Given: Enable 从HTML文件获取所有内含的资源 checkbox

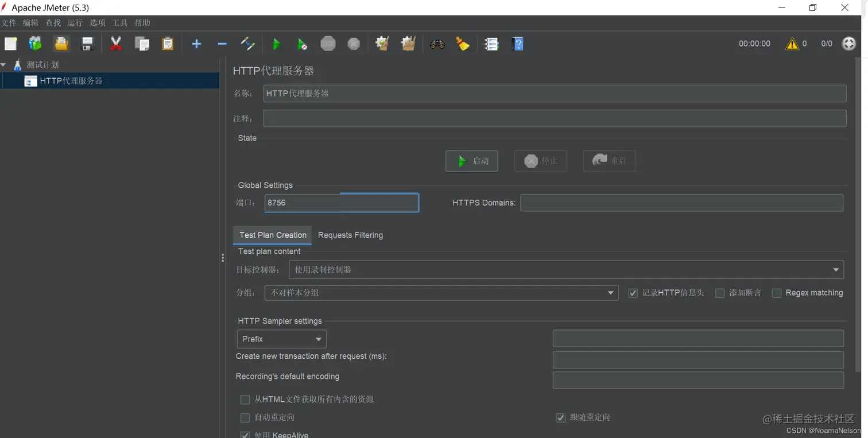Looking at the screenshot, I should (245, 400).
